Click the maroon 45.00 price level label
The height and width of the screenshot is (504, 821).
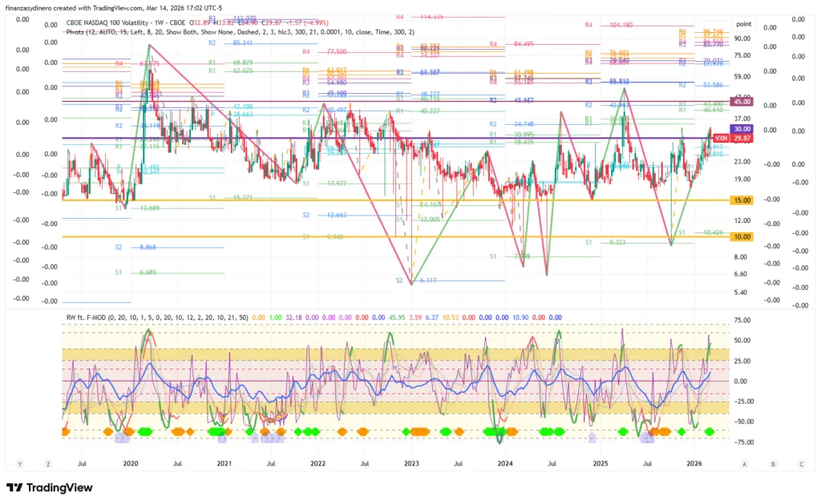742,102
